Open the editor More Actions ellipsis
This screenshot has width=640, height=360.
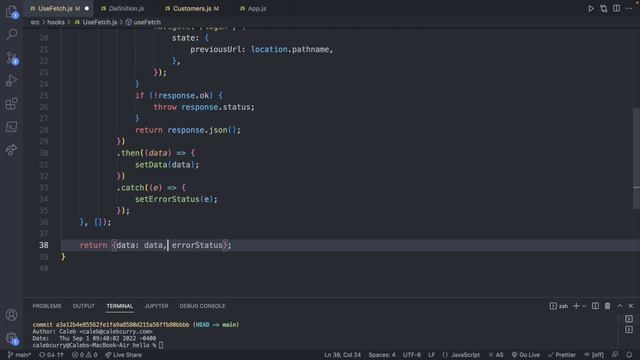(x=629, y=9)
